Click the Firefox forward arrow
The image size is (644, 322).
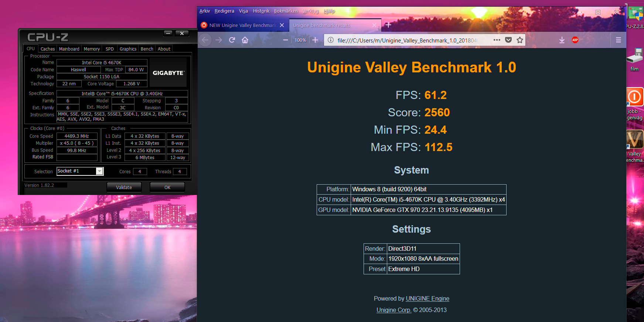pos(219,40)
